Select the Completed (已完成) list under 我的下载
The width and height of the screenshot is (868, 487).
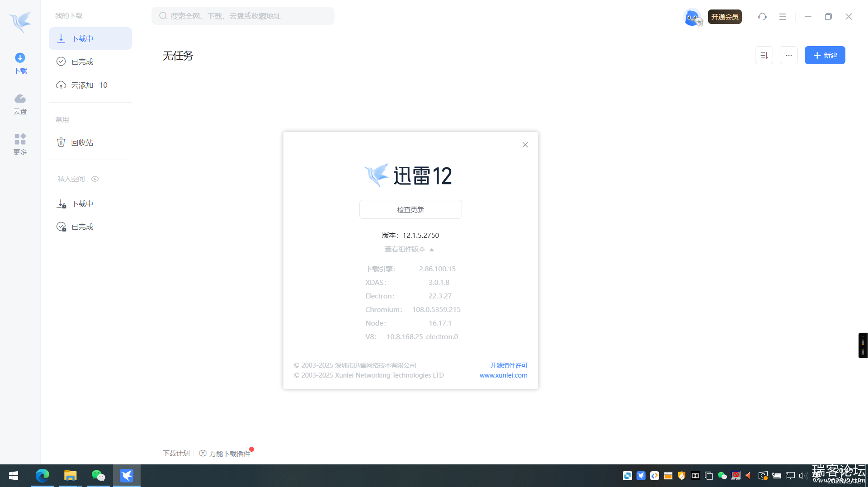pyautogui.click(x=82, y=61)
